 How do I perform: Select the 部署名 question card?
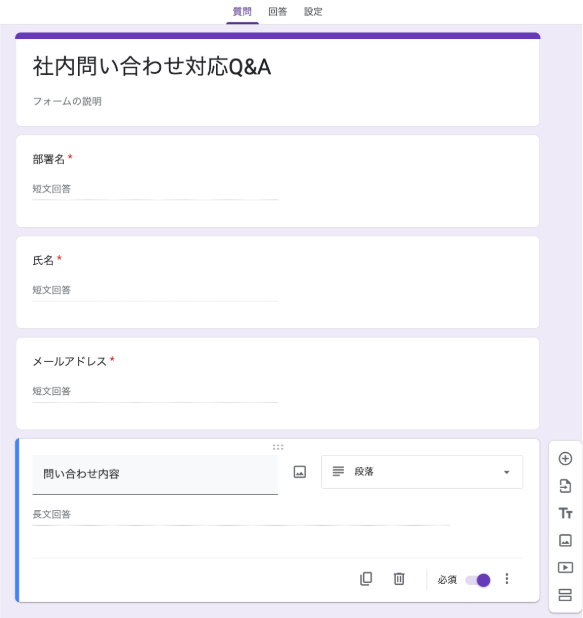(278, 181)
